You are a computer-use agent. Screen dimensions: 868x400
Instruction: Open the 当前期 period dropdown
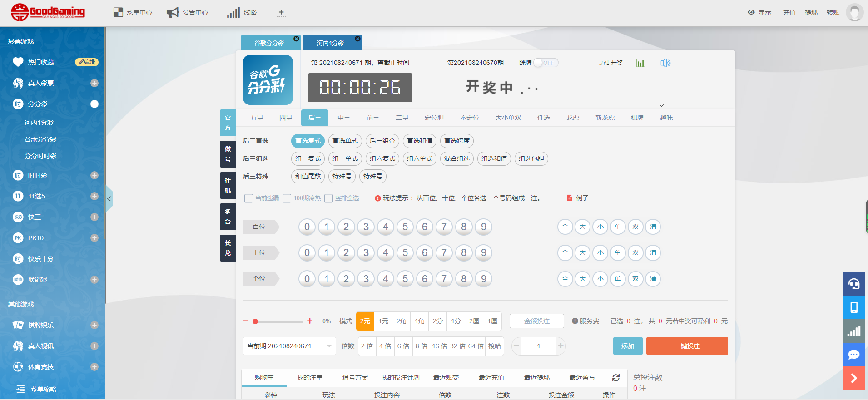coord(289,346)
